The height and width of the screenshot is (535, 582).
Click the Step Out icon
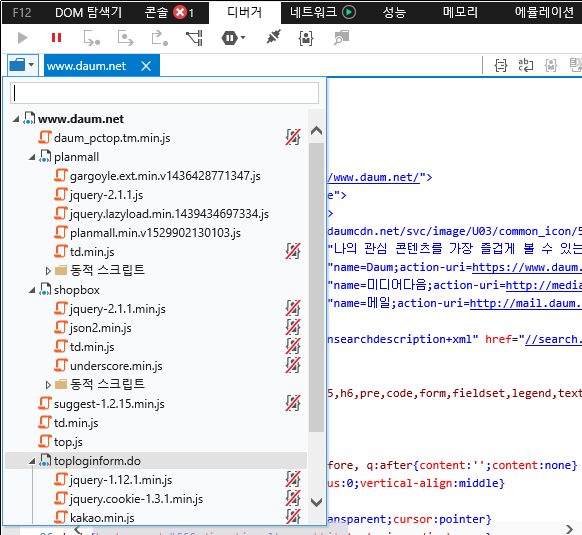tap(160, 38)
